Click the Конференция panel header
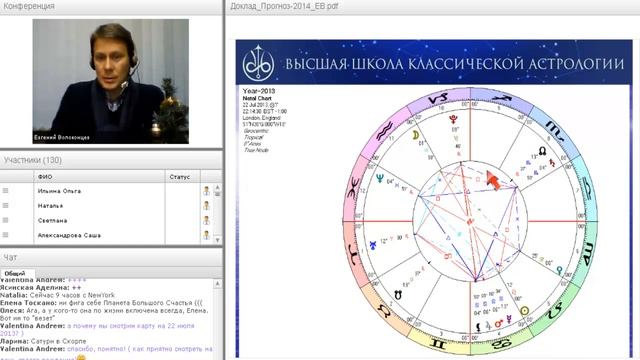The width and height of the screenshot is (640, 360). click(x=111, y=6)
